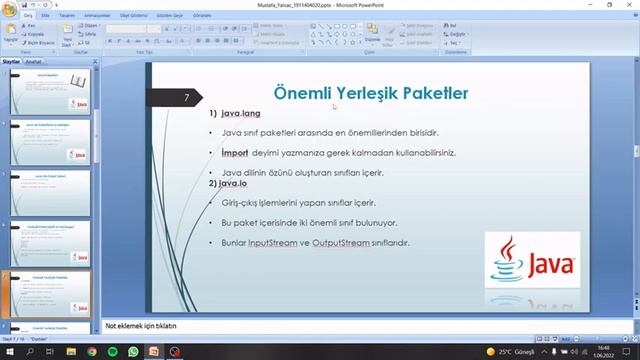This screenshot has height=360, width=640.
Task: Open the Düzen slide layout dropdown
Action: 88,26
